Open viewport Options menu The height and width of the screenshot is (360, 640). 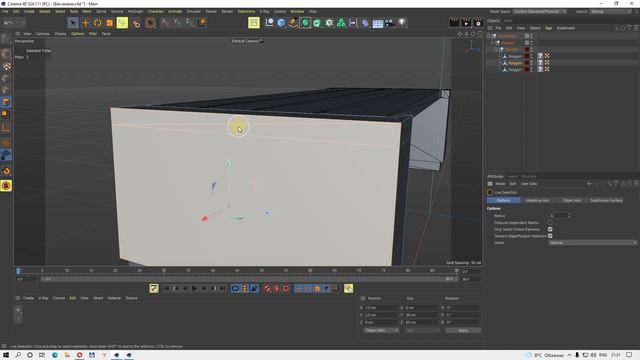pyautogui.click(x=78, y=34)
